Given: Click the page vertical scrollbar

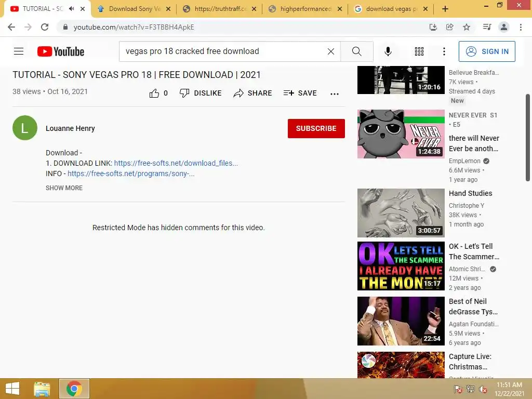Looking at the screenshot, I should pyautogui.click(x=528, y=137).
